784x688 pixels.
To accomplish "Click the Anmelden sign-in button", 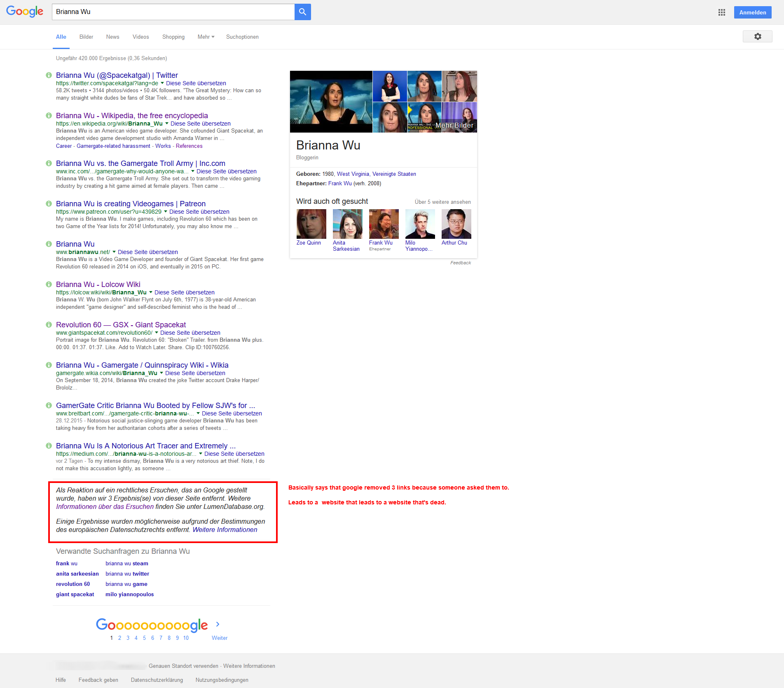I will pyautogui.click(x=752, y=12).
